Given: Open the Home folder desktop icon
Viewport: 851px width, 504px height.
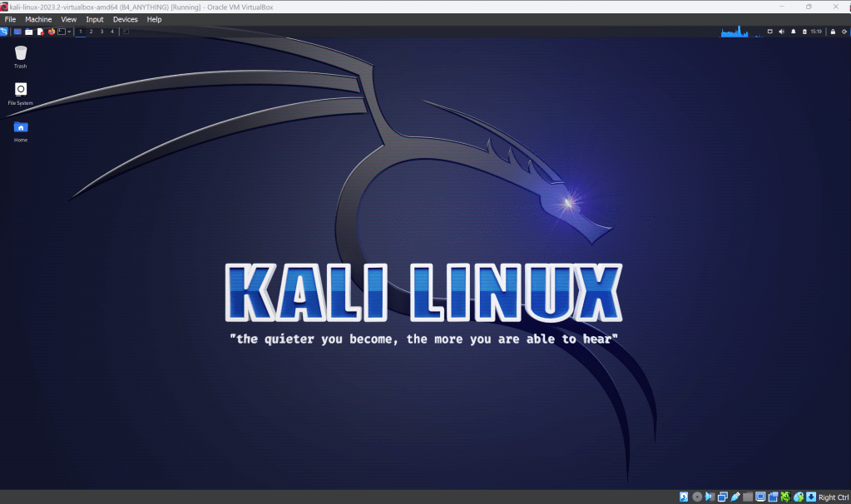Looking at the screenshot, I should (x=21, y=127).
